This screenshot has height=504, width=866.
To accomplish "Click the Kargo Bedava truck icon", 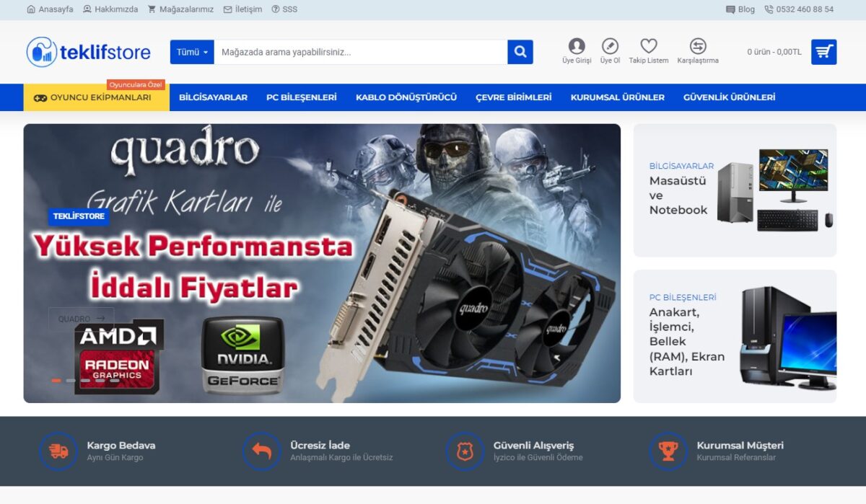I will pos(58,451).
